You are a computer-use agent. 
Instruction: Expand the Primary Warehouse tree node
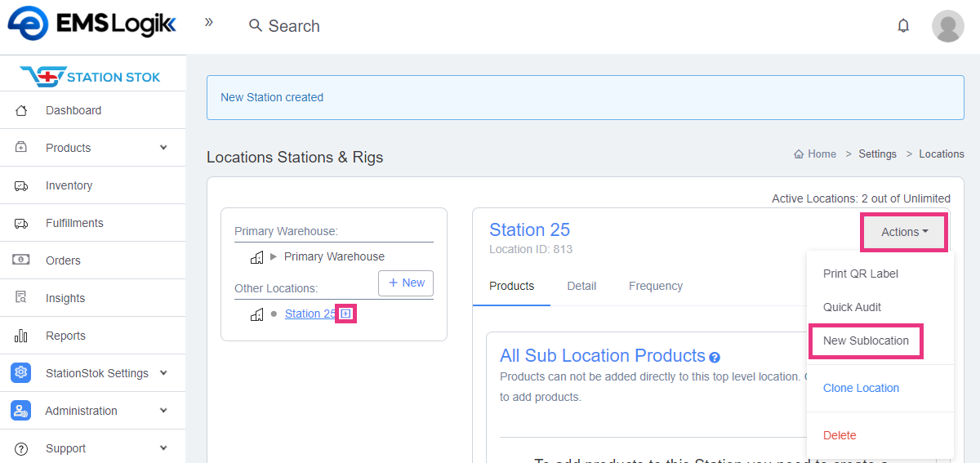[274, 256]
